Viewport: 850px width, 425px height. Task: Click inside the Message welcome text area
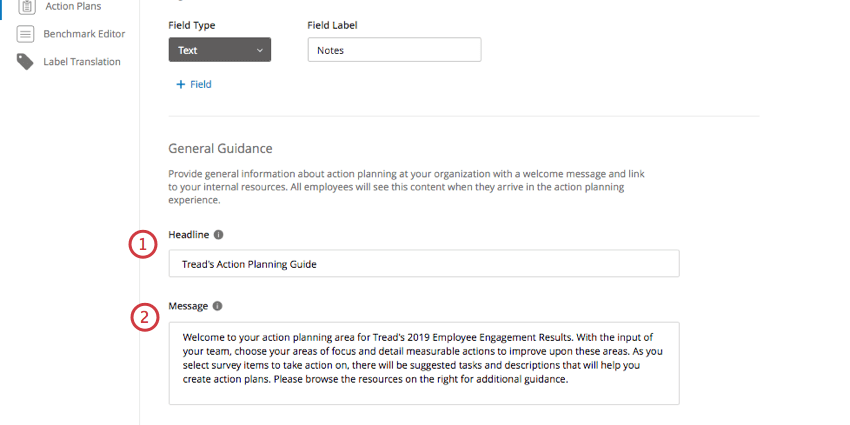tap(424, 363)
